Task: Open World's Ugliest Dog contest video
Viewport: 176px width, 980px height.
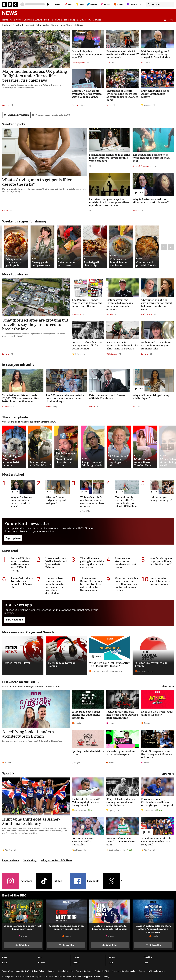Action: (x=14, y=447)
